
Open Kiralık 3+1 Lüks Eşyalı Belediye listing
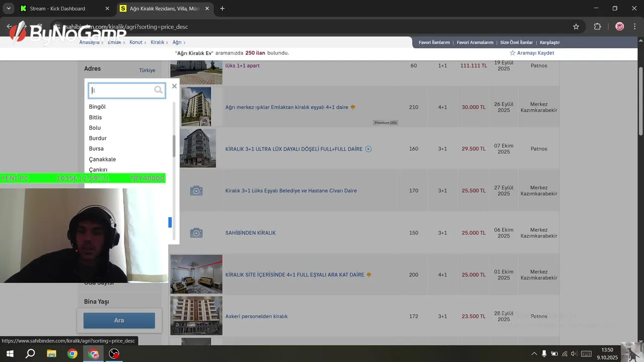291,191
